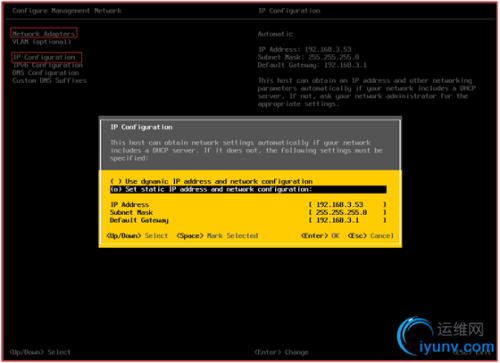Select Custom DNS Suffixes entry
This screenshot has height=363, width=500.
pos(49,81)
